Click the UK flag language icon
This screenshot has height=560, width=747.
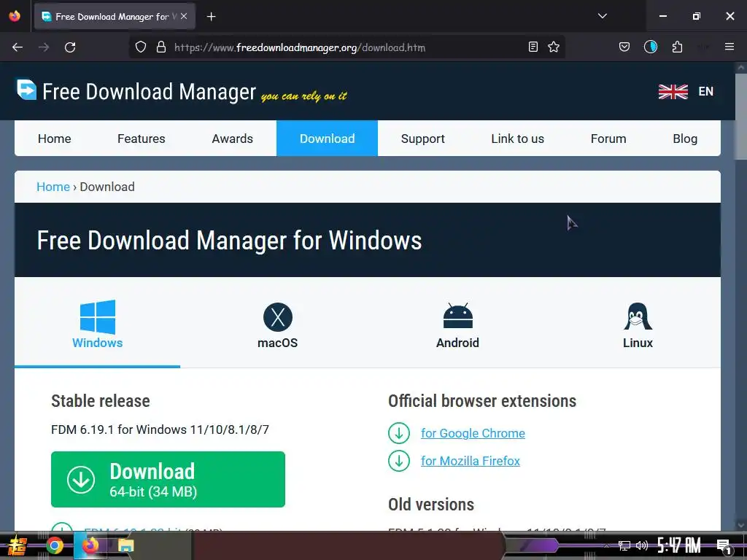[x=673, y=91]
